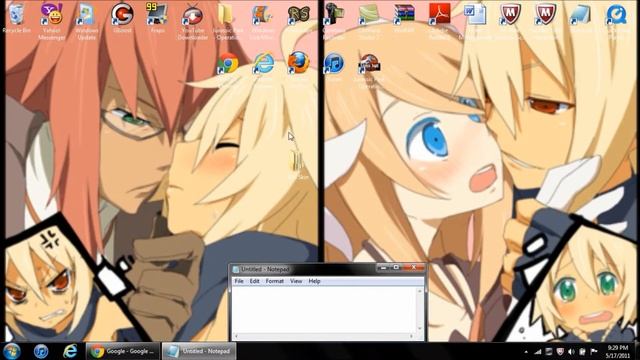Click the Show Desktop strip at taskbar end
Image resolution: width=640 pixels, height=360 pixels.
[x=637, y=351]
